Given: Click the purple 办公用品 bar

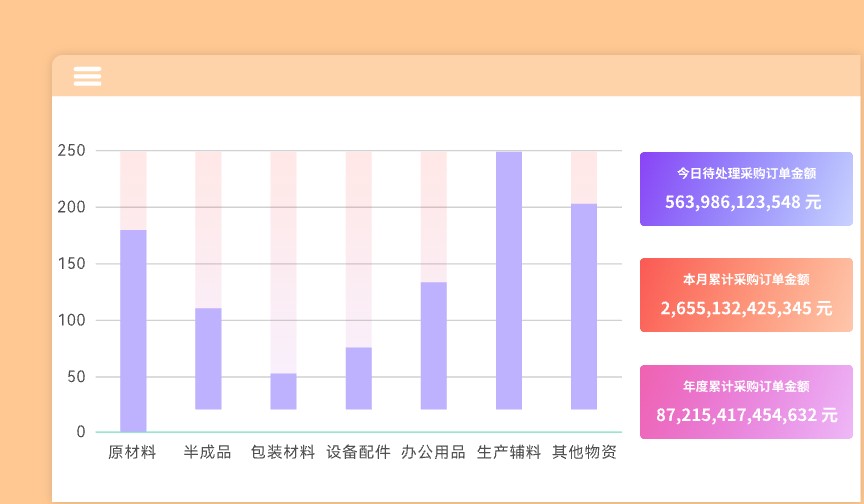Looking at the screenshot, I should click(x=433, y=345).
